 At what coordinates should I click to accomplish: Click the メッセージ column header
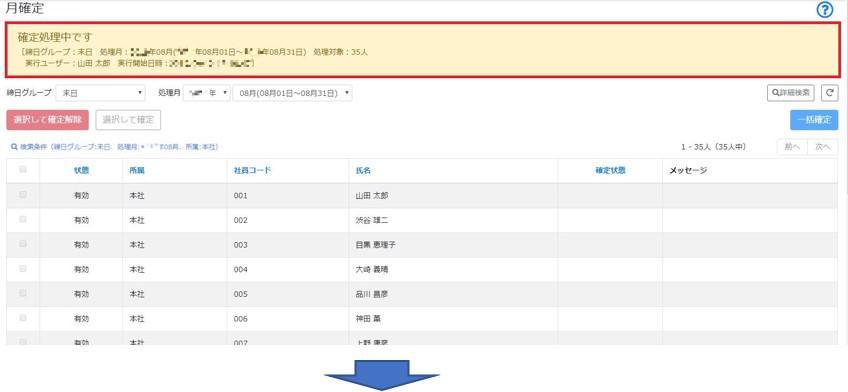pos(688,170)
